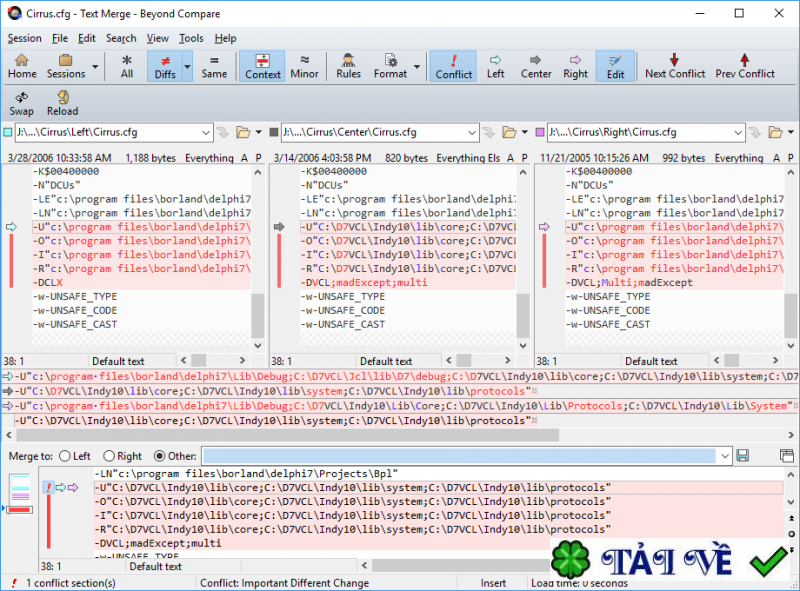
Task: Click the detail area horizontal scrollbar
Action: click(287, 435)
